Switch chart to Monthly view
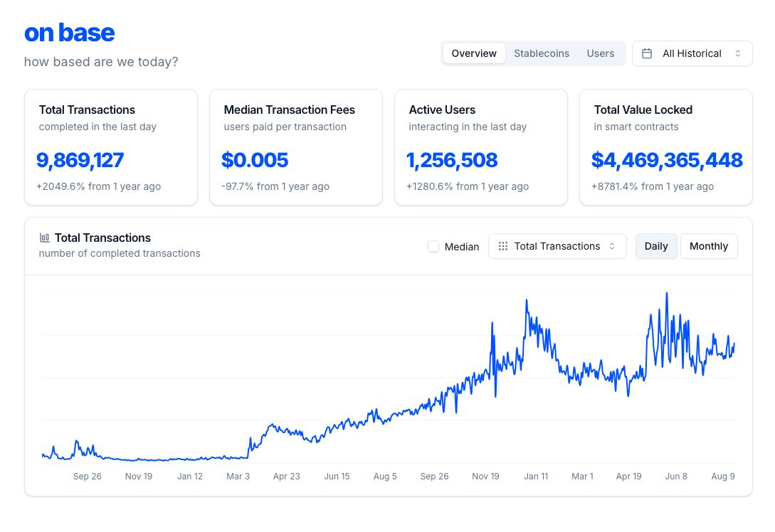Image resolution: width=775 pixels, height=532 pixels. 709,246
